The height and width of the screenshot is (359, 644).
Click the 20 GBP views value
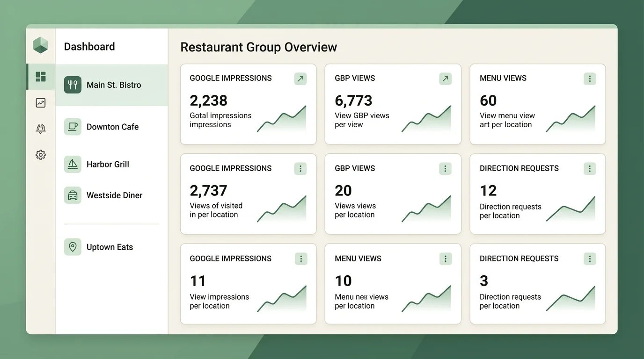(x=343, y=191)
